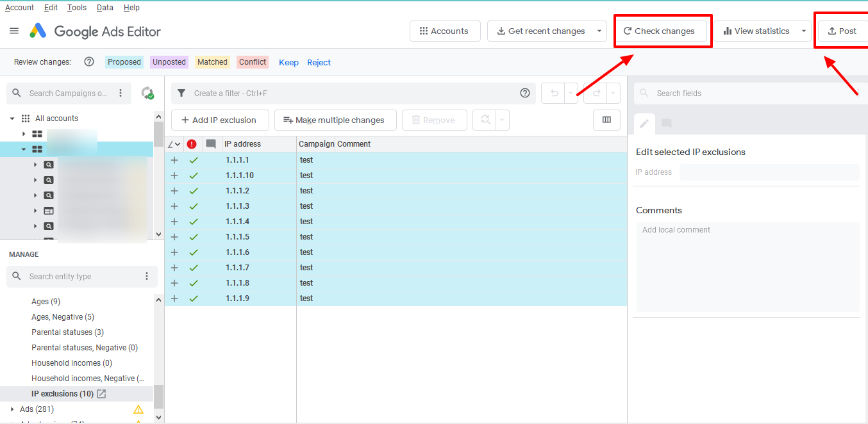This screenshot has height=424, width=868.
Task: Click the replace text icon button
Action: tap(485, 120)
